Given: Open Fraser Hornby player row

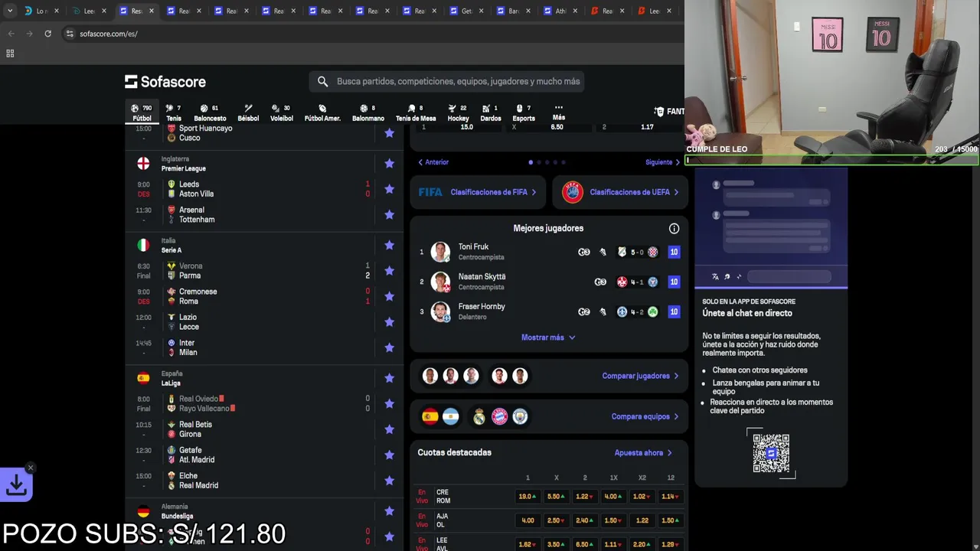Looking at the screenshot, I should [548, 311].
